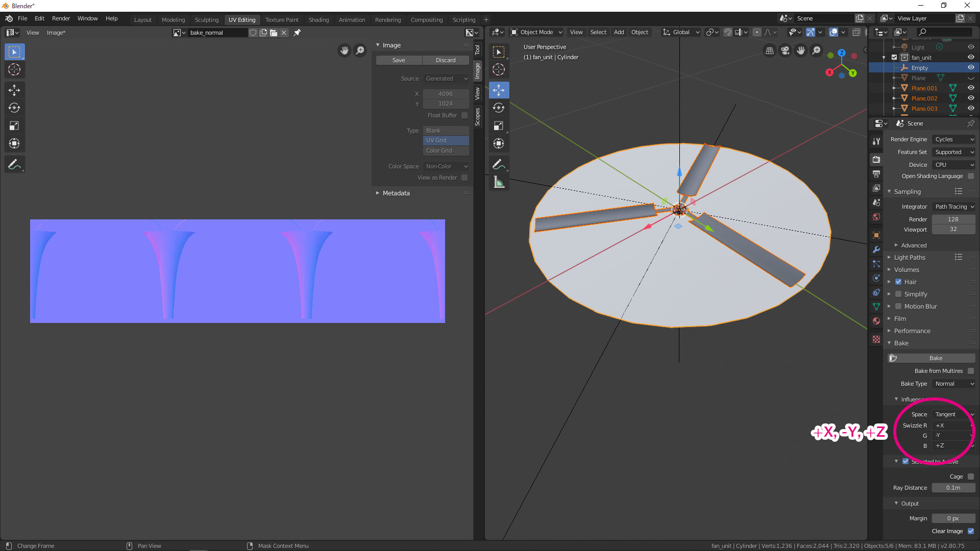The image size is (980, 551).
Task: Open the Render menu
Action: (x=61, y=18)
